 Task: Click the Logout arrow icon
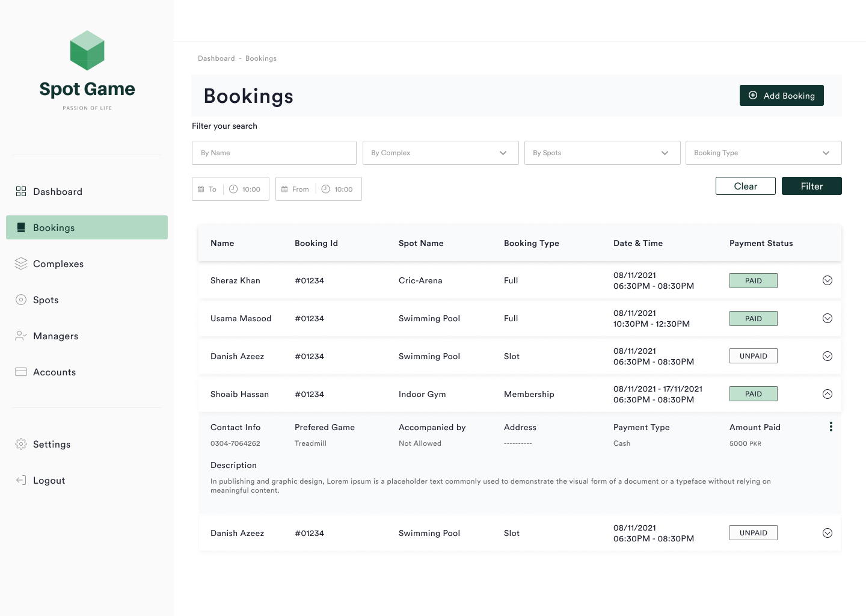(21, 480)
